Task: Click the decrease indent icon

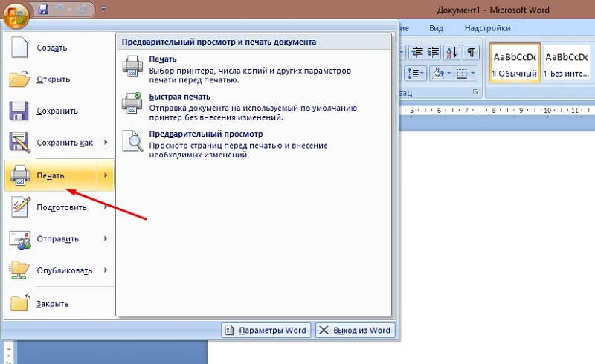Action: [416, 52]
